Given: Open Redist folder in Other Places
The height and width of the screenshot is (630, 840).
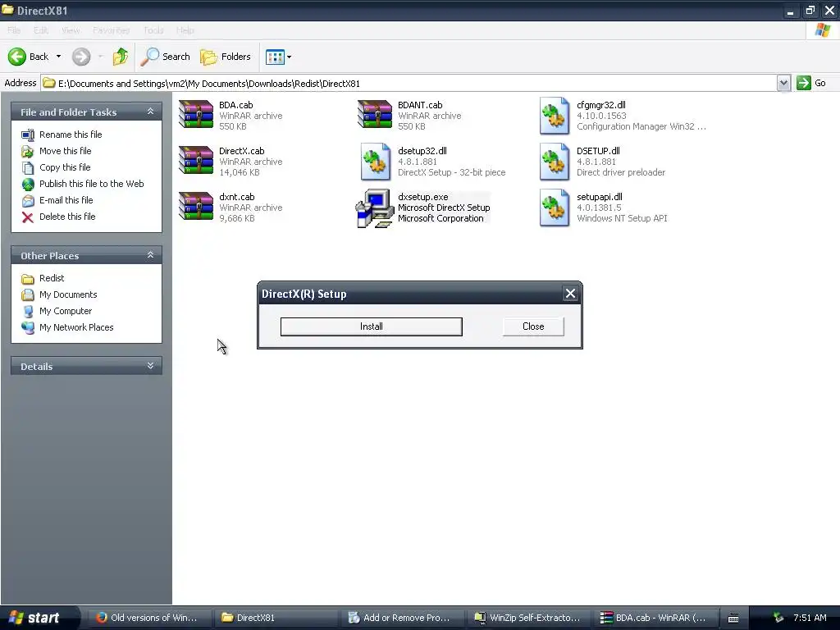Looking at the screenshot, I should 52,279.
